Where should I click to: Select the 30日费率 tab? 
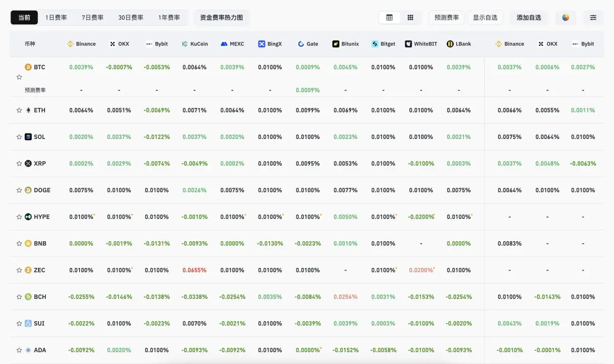131,17
